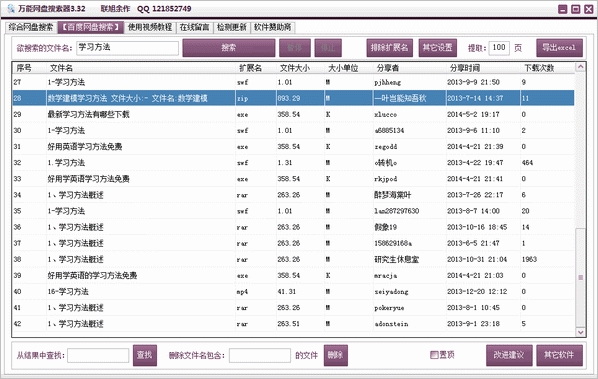This screenshot has width=598, height=379.
Task: Select row 29 最新学习方法有哪些下载
Action: pos(293,114)
